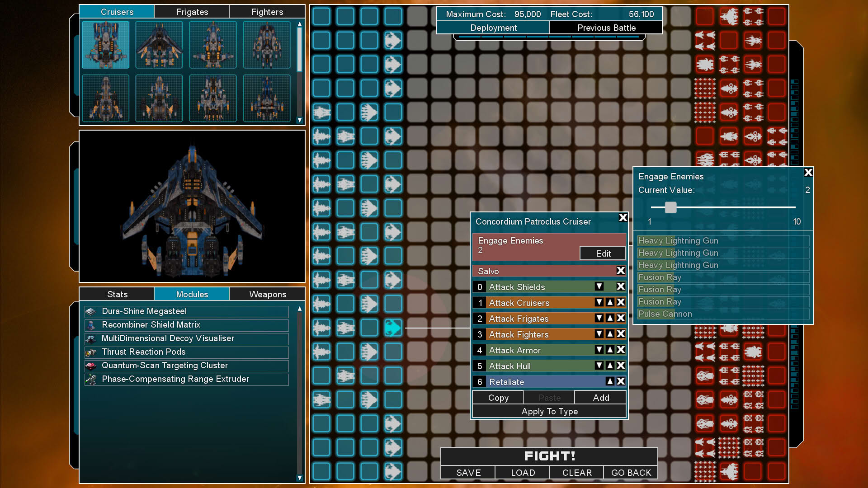
Task: Clear the deployment grid
Action: 577,472
